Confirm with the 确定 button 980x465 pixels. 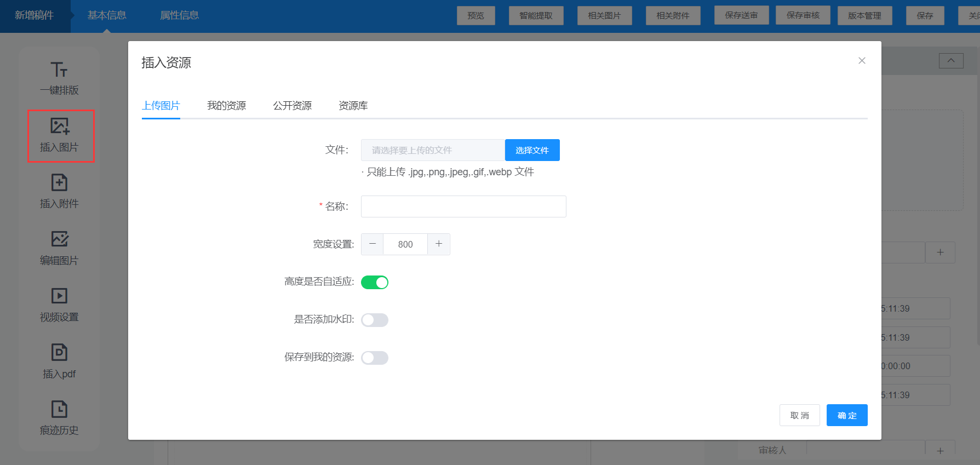(846, 415)
